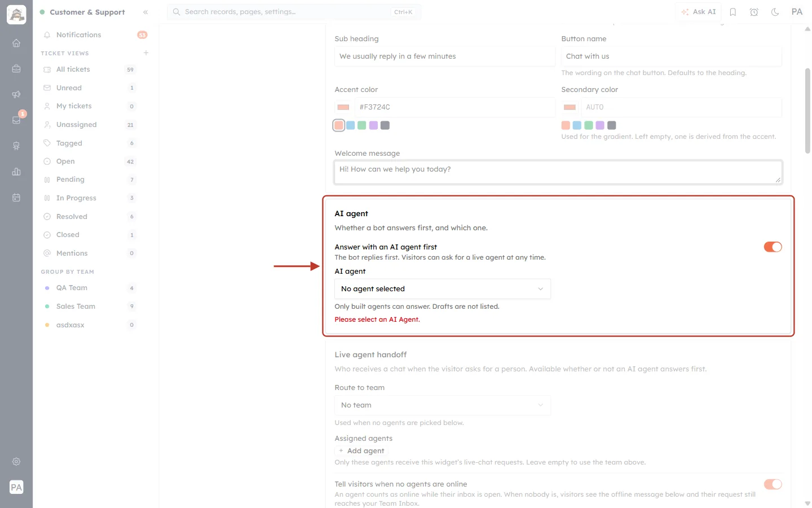Click the briefcase icon in left rail

tap(16, 69)
